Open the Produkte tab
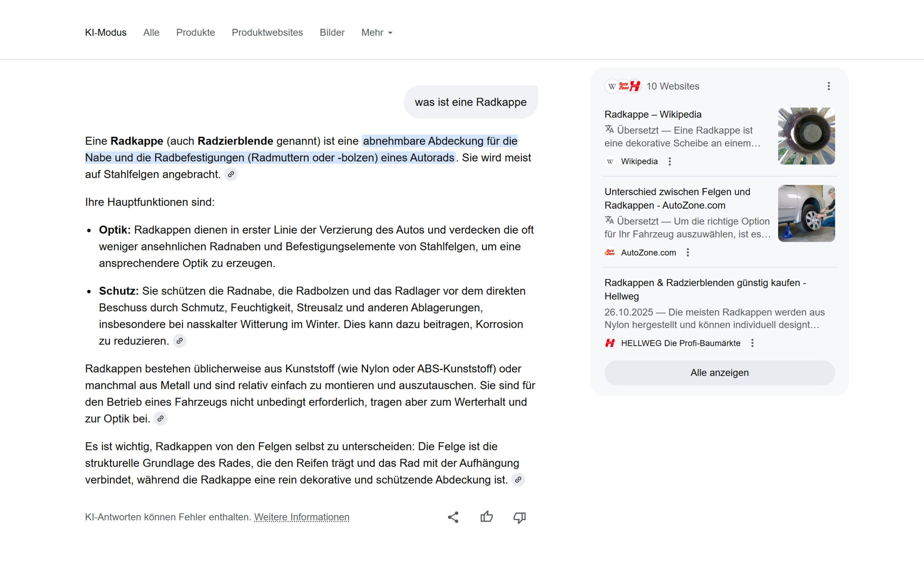Image resolution: width=924 pixels, height=563 pixels. pos(195,32)
